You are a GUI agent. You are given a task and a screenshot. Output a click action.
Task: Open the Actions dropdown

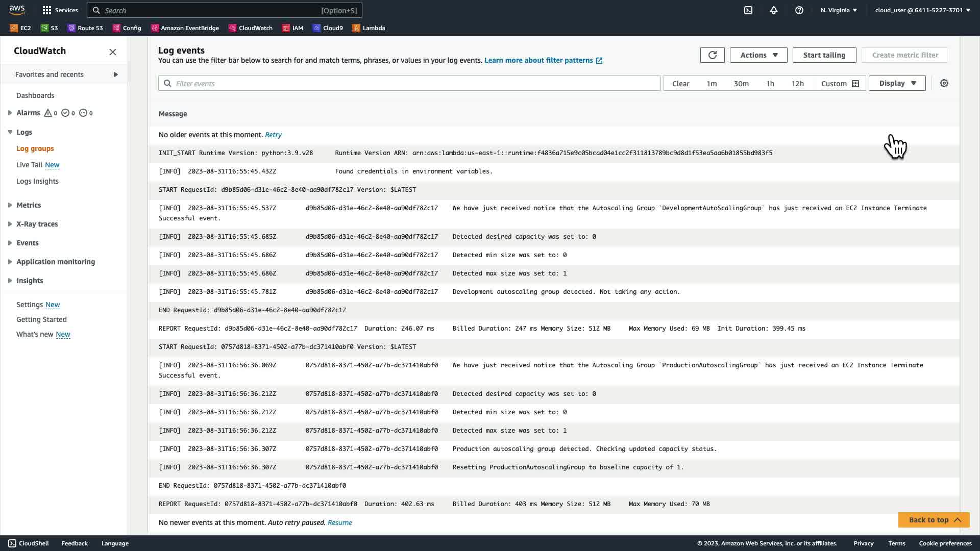point(758,55)
